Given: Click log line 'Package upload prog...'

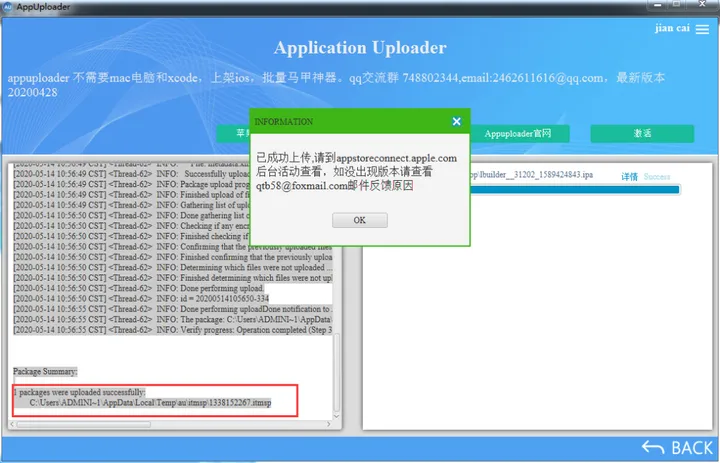Looking at the screenshot, I should pyautogui.click(x=131, y=184).
